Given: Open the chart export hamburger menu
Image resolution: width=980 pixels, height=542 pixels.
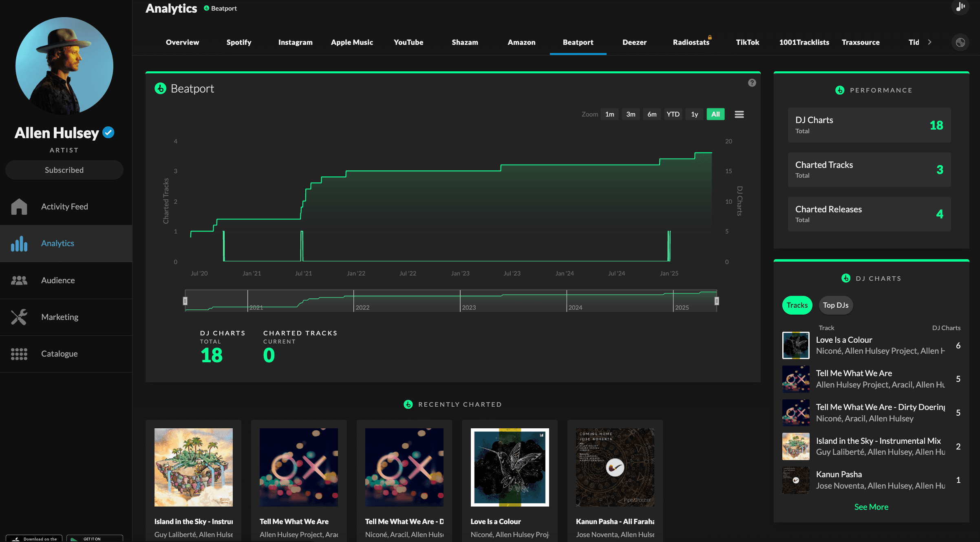Looking at the screenshot, I should click(x=739, y=114).
